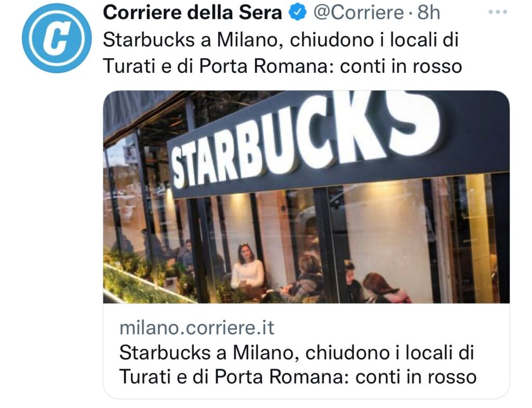532x408 pixels.
Task: Open the Corriere della Sera profile avatar
Action: pyautogui.click(x=57, y=38)
